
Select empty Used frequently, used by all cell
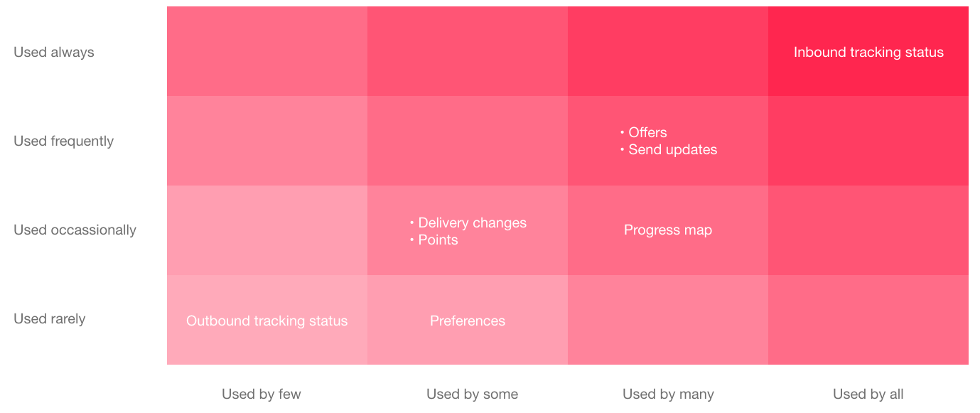click(x=868, y=141)
